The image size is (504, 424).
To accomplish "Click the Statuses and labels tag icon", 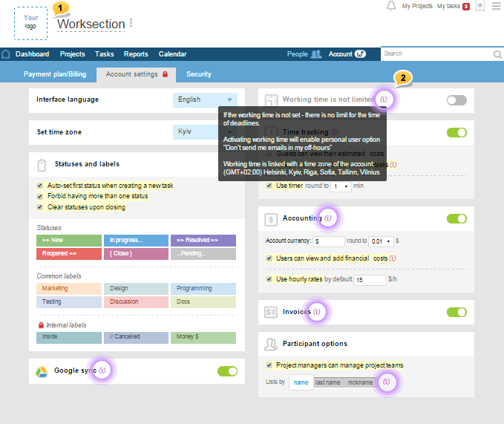I will [42, 166].
